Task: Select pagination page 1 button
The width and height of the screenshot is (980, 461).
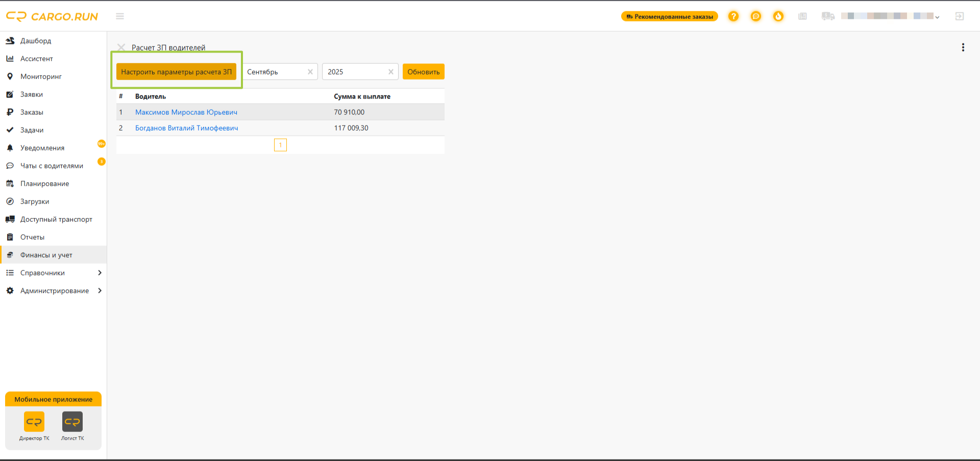Action: [x=280, y=145]
